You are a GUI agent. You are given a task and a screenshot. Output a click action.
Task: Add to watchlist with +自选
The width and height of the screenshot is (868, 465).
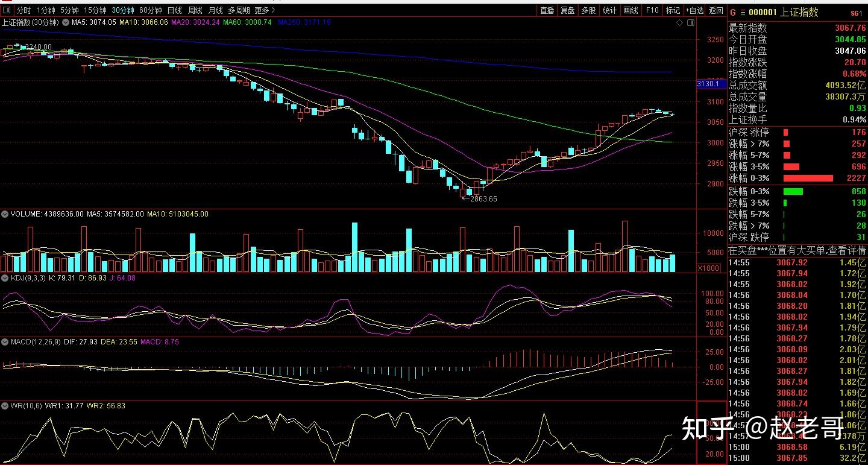[694, 10]
